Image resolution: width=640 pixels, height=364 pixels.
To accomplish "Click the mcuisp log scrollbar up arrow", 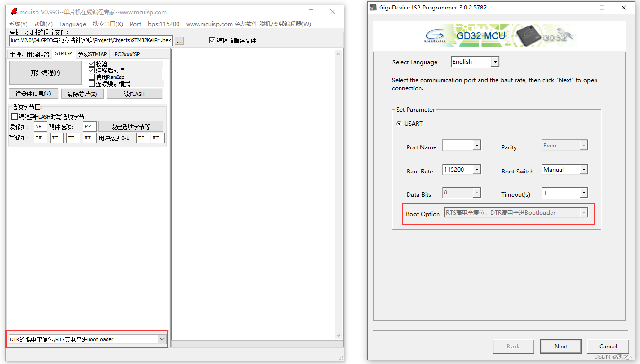I will point(338,54).
